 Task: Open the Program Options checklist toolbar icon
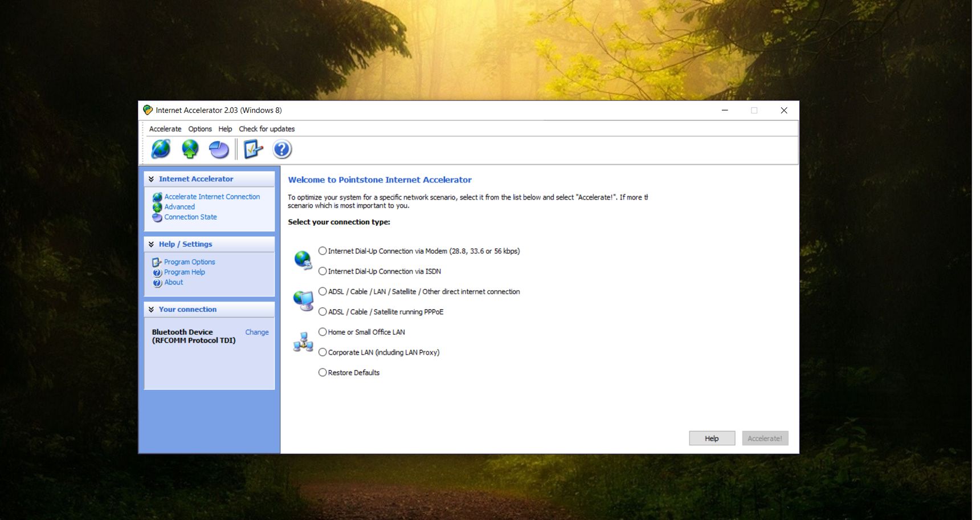(253, 149)
